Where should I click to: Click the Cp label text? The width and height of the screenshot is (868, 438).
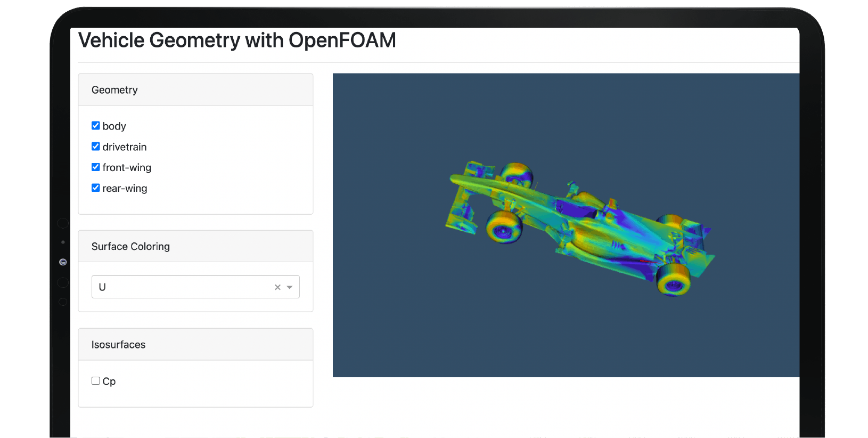(109, 382)
